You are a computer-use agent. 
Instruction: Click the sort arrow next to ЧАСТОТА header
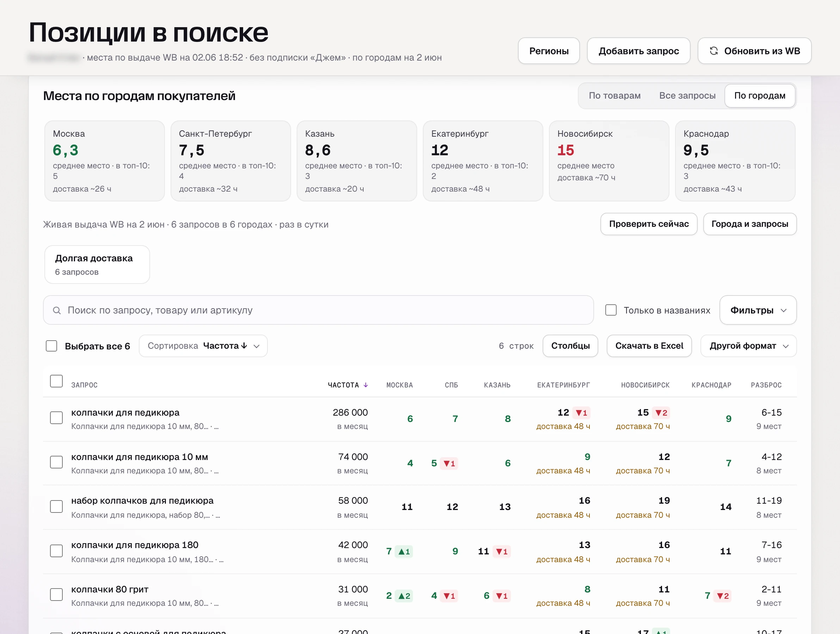coord(366,385)
